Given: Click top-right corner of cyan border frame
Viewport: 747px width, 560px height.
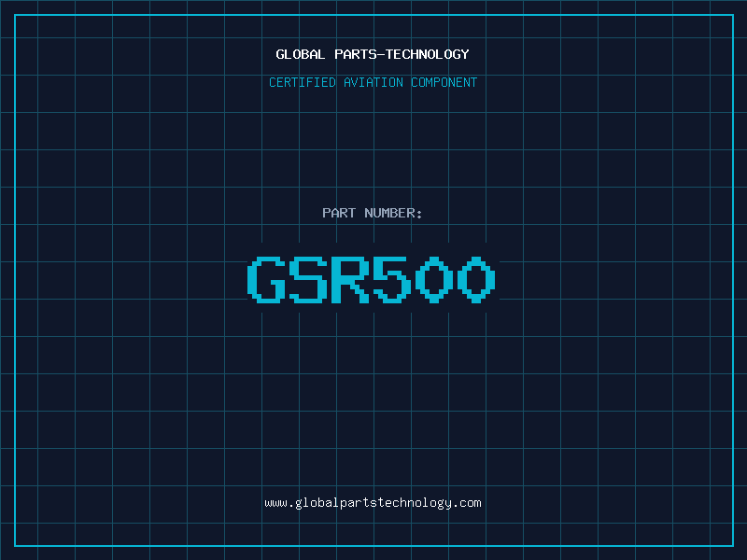Looking at the screenshot, I should [x=732, y=15].
